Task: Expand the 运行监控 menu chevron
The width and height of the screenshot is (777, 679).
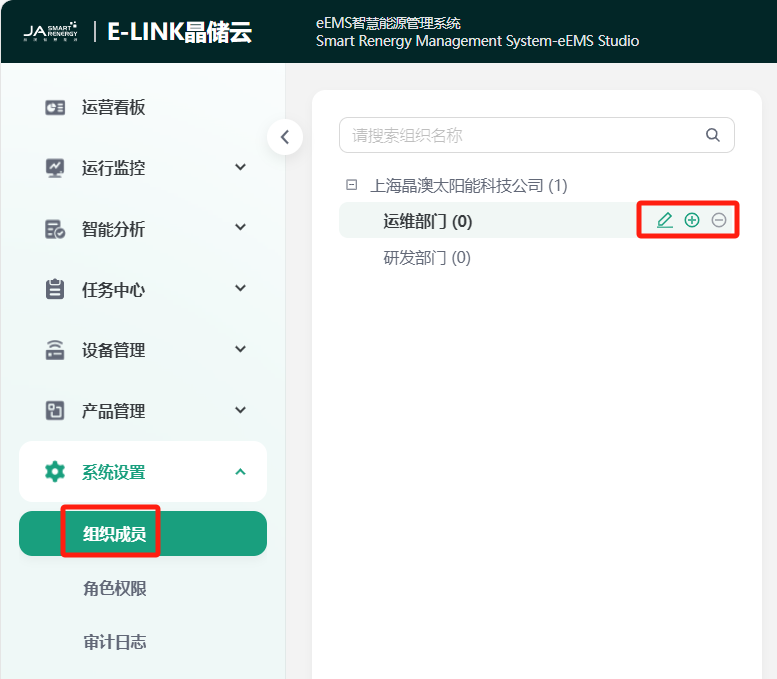Action: (x=240, y=167)
